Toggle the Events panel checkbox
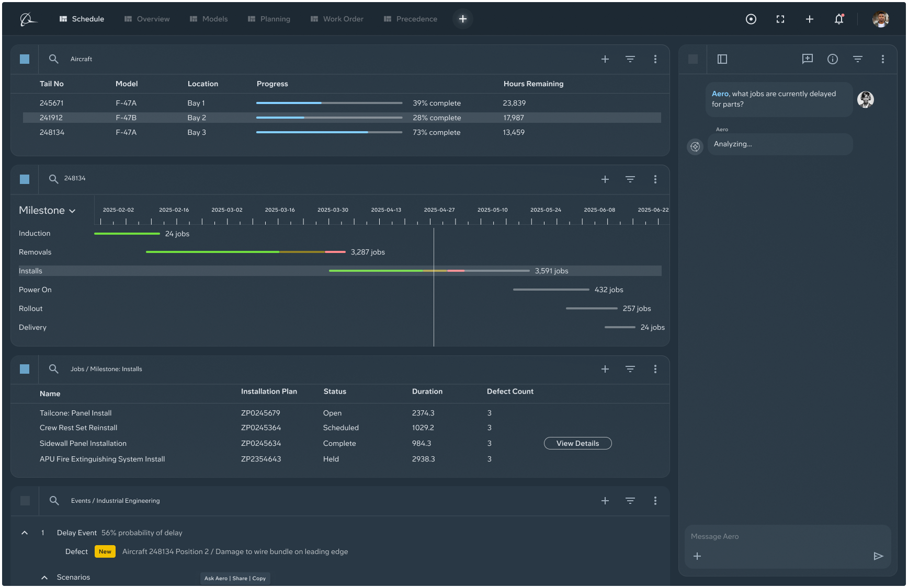The image size is (908, 588). 25,501
